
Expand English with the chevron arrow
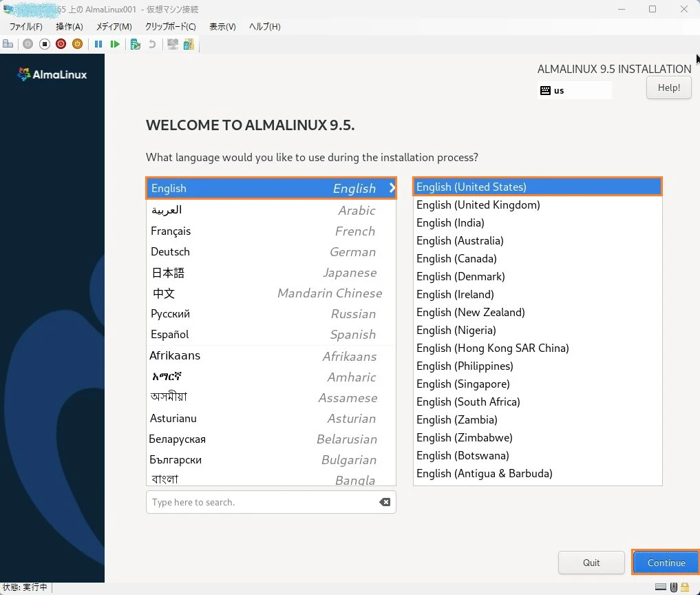pyautogui.click(x=392, y=188)
